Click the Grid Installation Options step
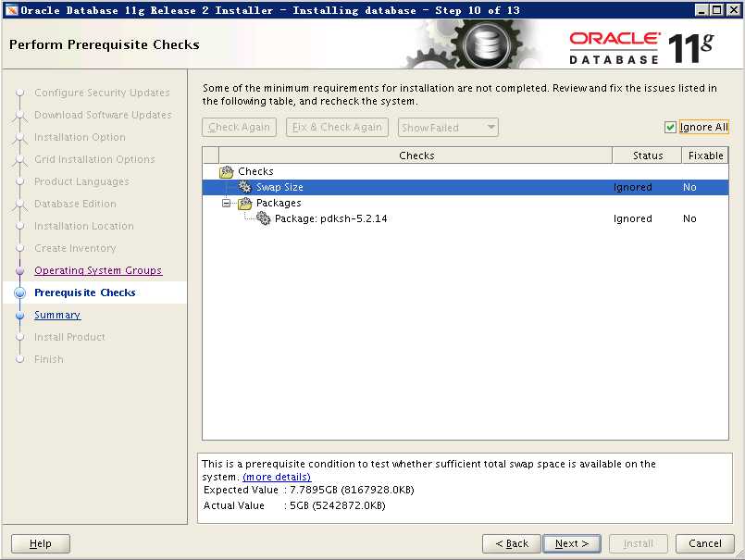 pyautogui.click(x=94, y=159)
